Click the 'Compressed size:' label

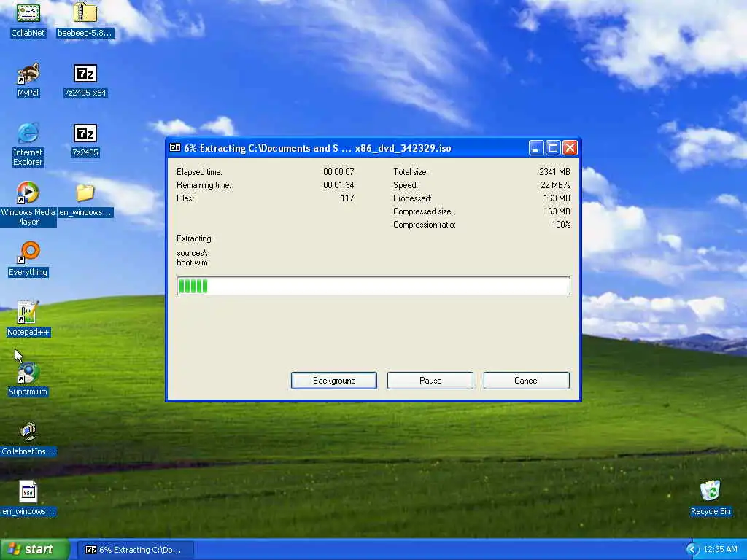click(x=423, y=211)
